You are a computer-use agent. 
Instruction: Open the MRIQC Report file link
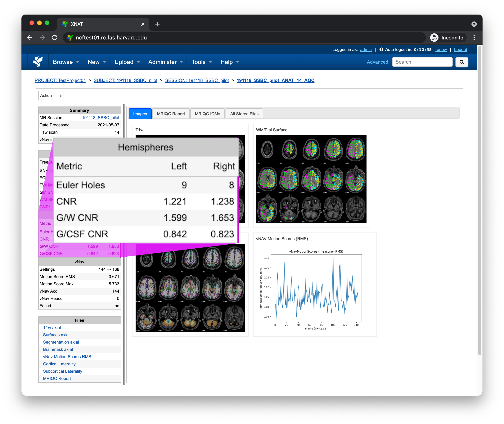tap(57, 378)
